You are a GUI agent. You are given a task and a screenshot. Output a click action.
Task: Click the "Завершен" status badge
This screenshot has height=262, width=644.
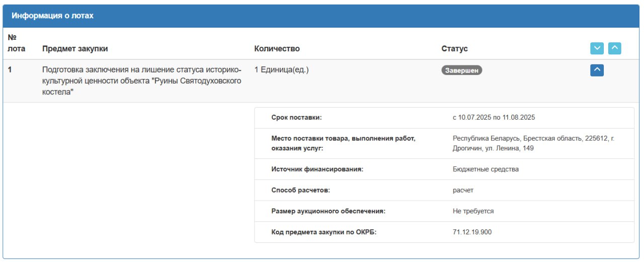[461, 70]
